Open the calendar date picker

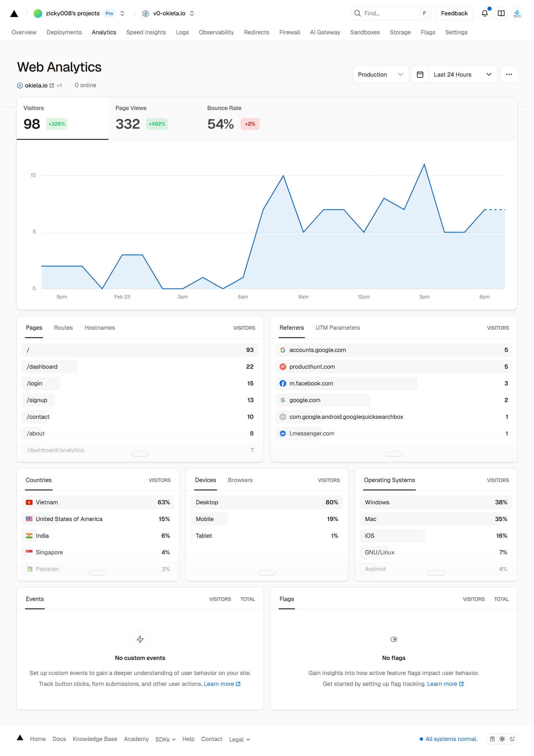[x=420, y=74]
